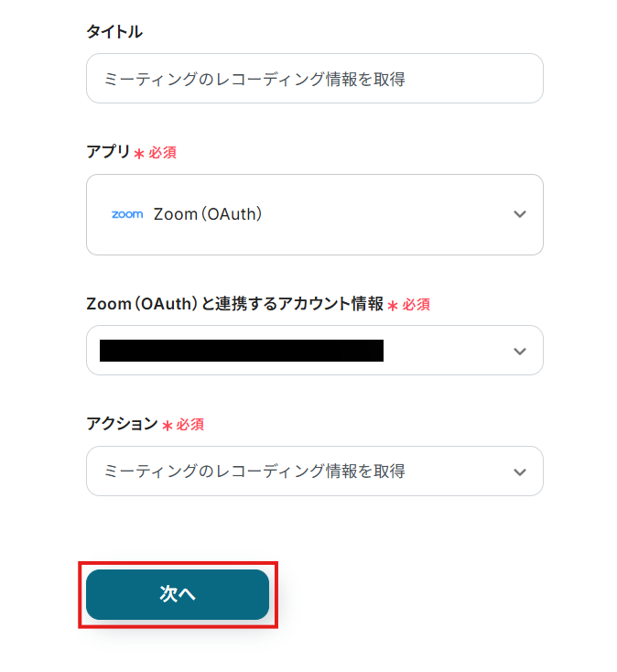Expand the アクション dropdown chevron
Screen dimensions: 617x672
click(x=520, y=471)
